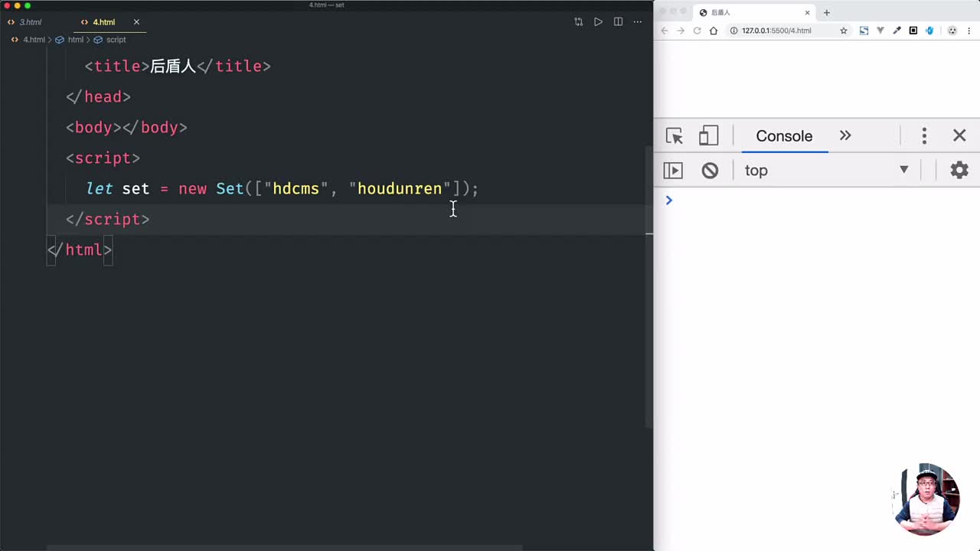Run the code with the play icon
980x551 pixels.
(x=598, y=22)
